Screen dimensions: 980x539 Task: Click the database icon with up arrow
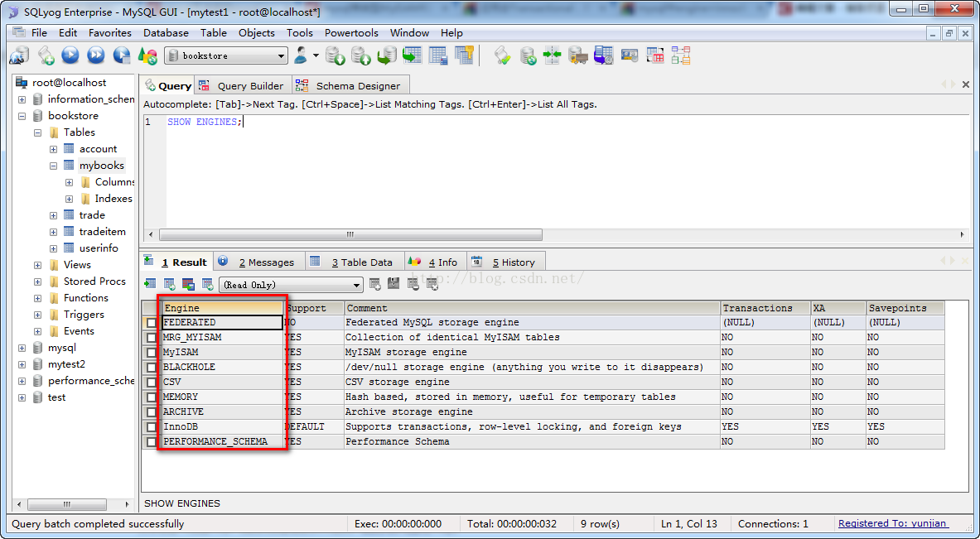[361, 56]
